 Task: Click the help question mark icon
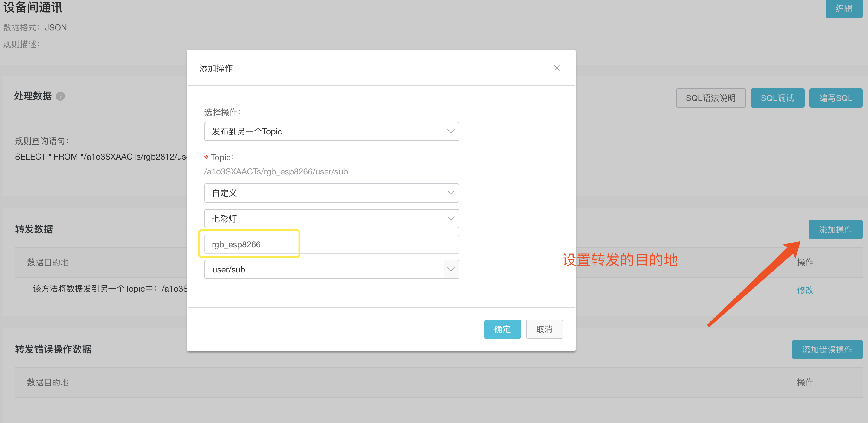[60, 96]
